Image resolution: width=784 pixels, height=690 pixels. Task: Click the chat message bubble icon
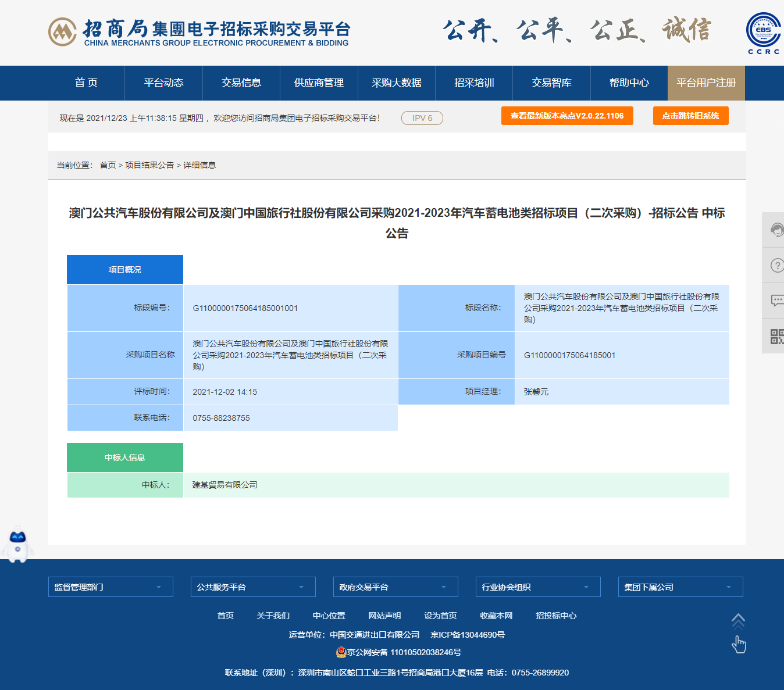776,301
